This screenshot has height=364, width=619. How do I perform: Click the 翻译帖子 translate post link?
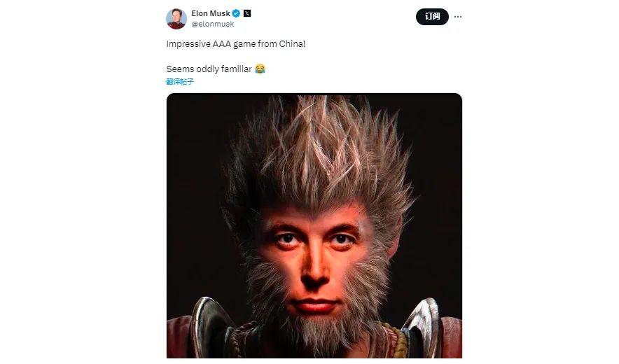(x=180, y=81)
